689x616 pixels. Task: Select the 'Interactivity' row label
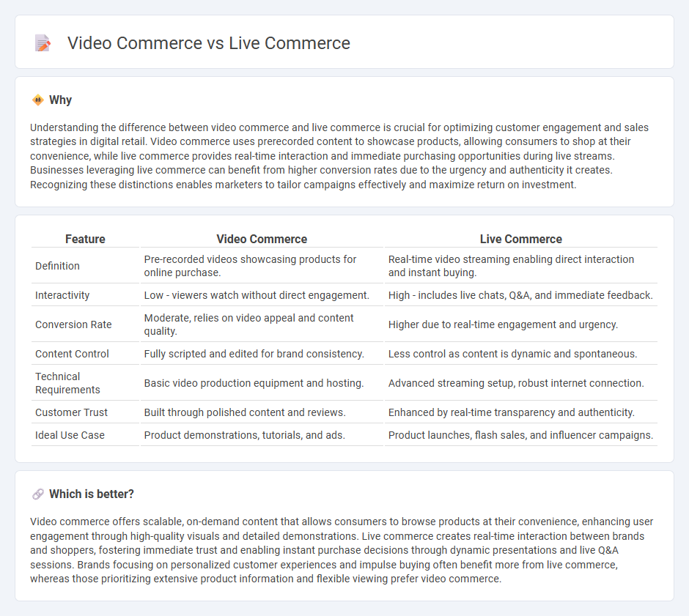pos(62,295)
